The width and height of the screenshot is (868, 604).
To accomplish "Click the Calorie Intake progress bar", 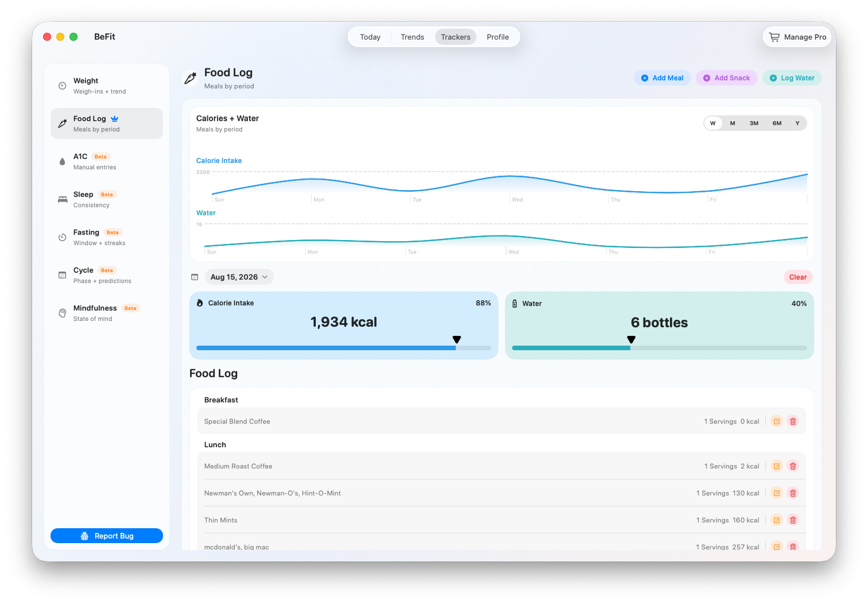I will (344, 348).
